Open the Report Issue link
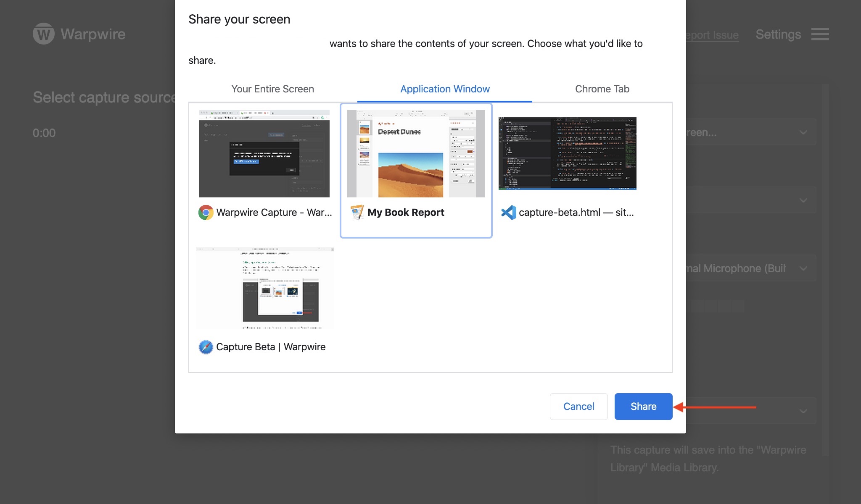The image size is (861, 504). [712, 35]
